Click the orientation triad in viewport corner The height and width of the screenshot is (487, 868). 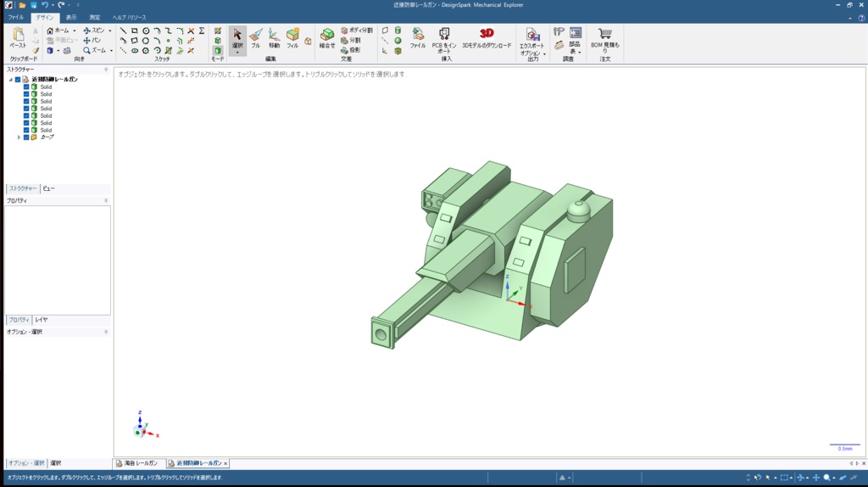[x=144, y=425]
